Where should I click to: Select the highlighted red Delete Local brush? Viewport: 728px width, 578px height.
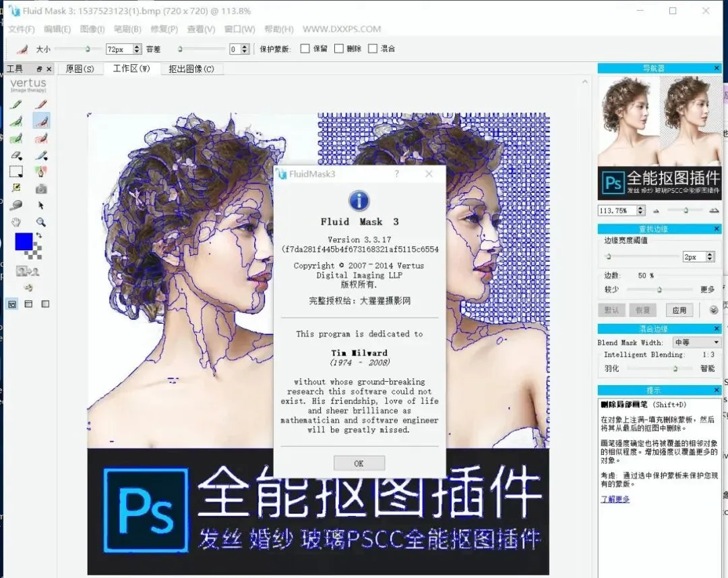pyautogui.click(x=41, y=121)
